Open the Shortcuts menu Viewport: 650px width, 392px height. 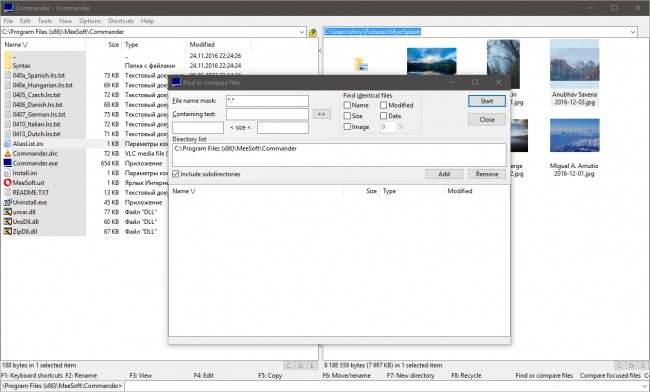[121, 21]
